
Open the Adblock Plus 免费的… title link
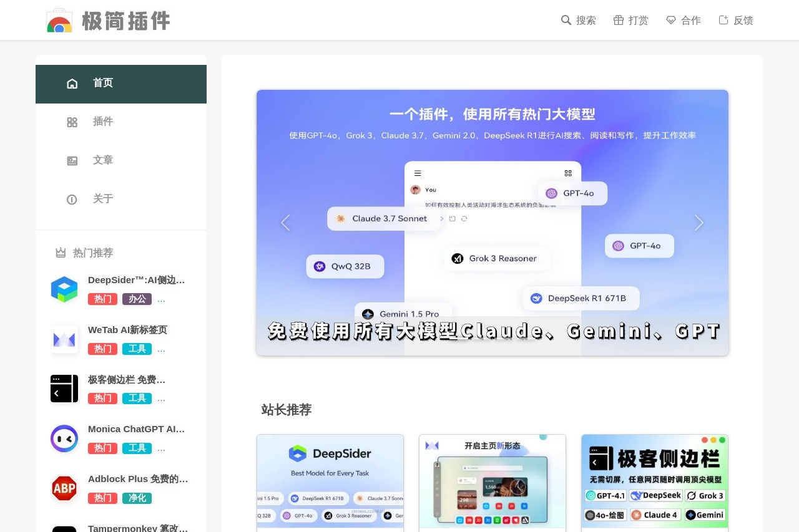coord(138,479)
